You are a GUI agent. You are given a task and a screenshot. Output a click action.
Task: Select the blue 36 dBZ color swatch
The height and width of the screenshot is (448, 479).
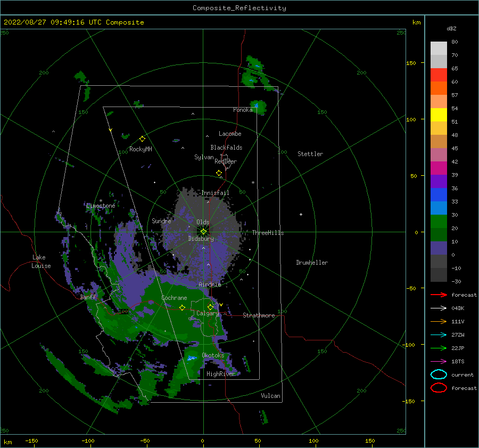point(439,194)
